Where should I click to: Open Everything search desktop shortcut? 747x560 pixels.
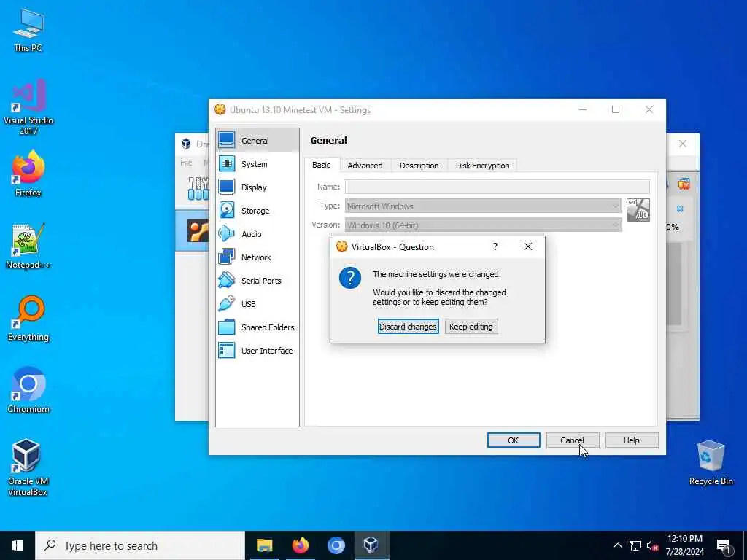28,319
